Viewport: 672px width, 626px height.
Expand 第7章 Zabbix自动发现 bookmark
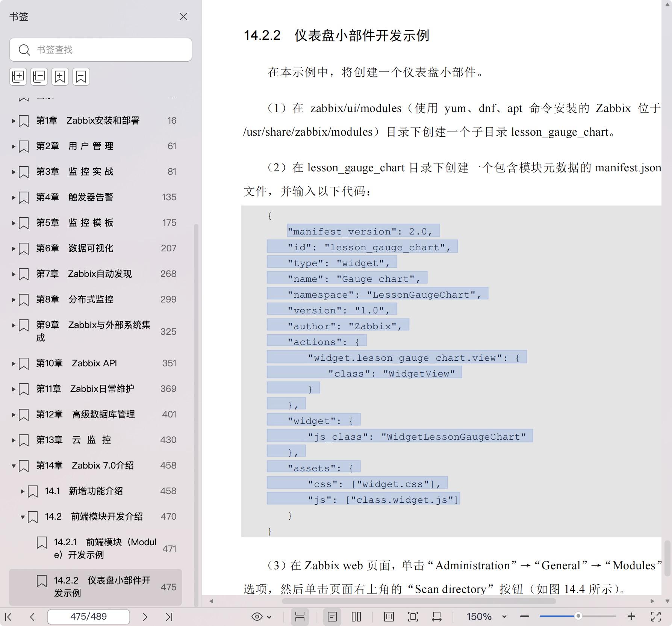point(14,274)
